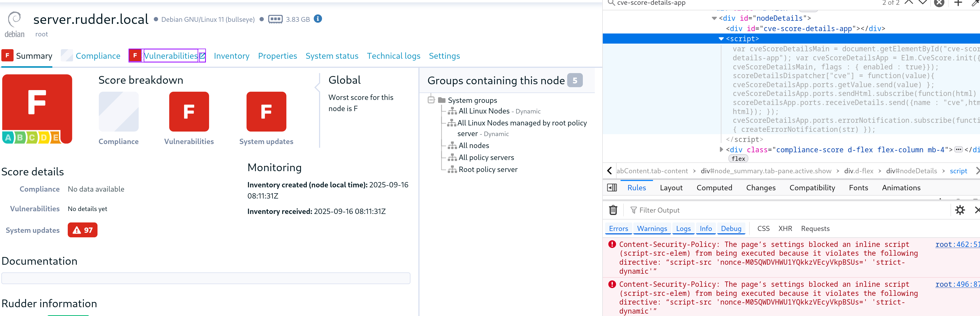Click the Compliance score breakdown badge
Screen dimensions: 980x316
click(119, 112)
